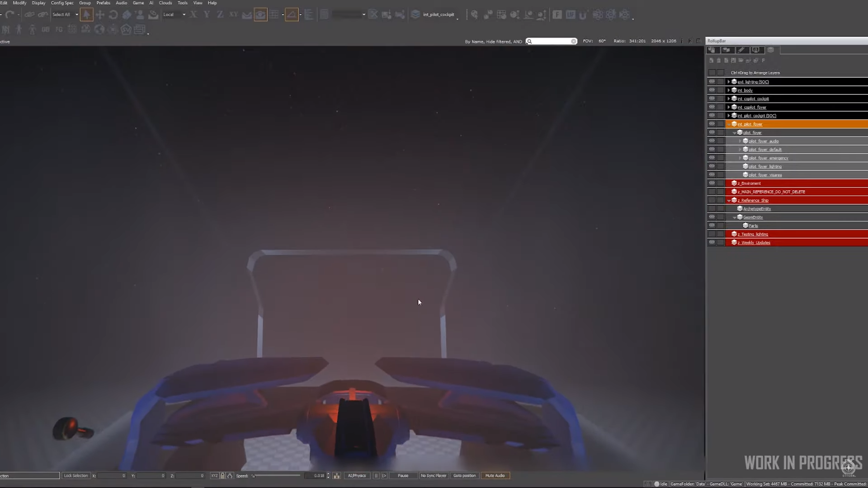Open the Layers tab in RollupBar
Image resolution: width=868 pixels, height=488 pixels.
(x=771, y=50)
